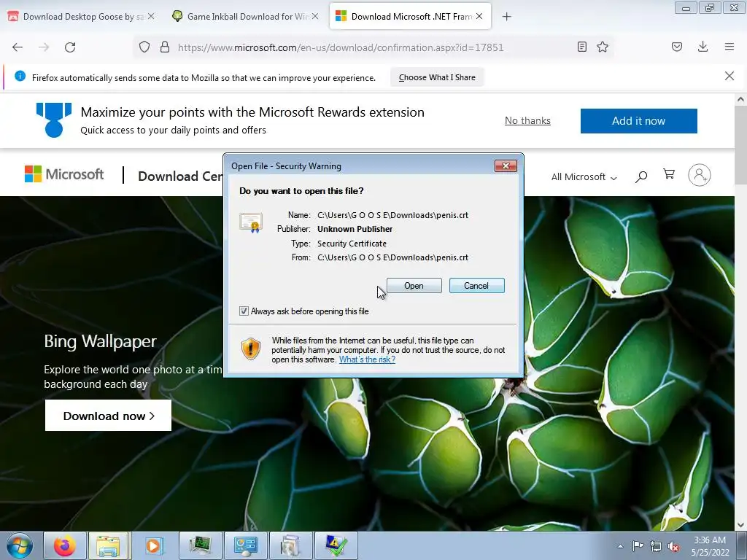The width and height of the screenshot is (747, 560).
Task: Click Open in the Security Warning dialog
Action: [x=414, y=286]
